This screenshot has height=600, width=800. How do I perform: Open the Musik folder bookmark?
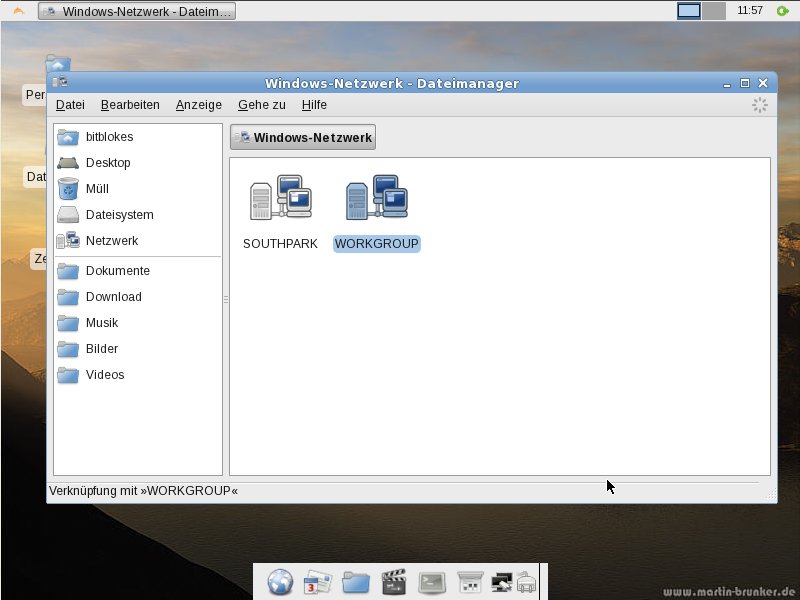coord(138,323)
